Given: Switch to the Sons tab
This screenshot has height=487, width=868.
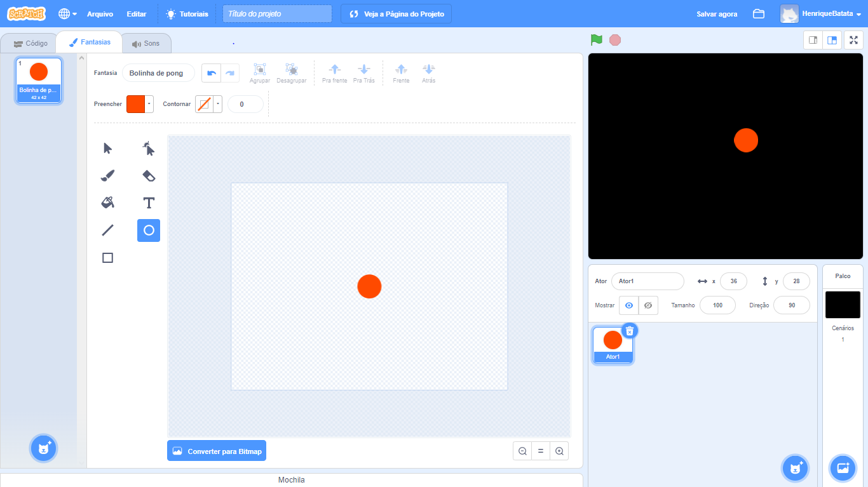Looking at the screenshot, I should 146,43.
